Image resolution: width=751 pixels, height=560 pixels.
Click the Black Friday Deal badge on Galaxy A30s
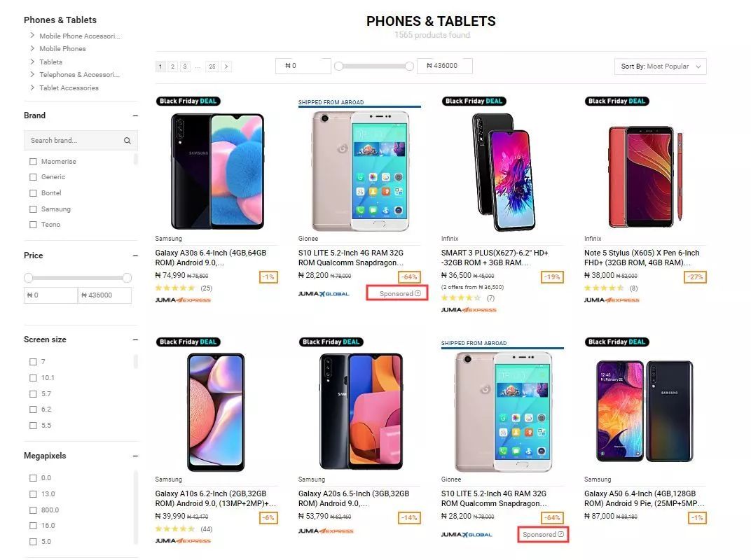[x=188, y=101]
